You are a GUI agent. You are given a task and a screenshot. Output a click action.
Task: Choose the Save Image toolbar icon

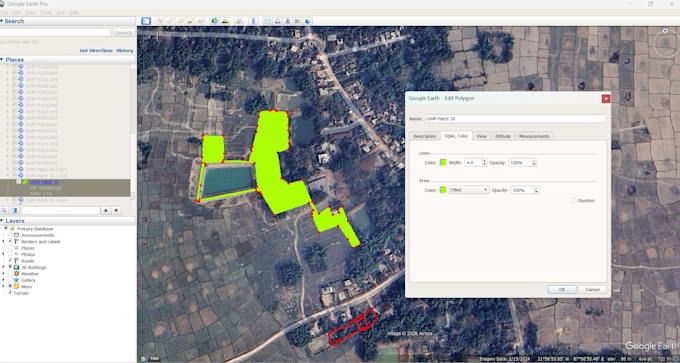288,21
